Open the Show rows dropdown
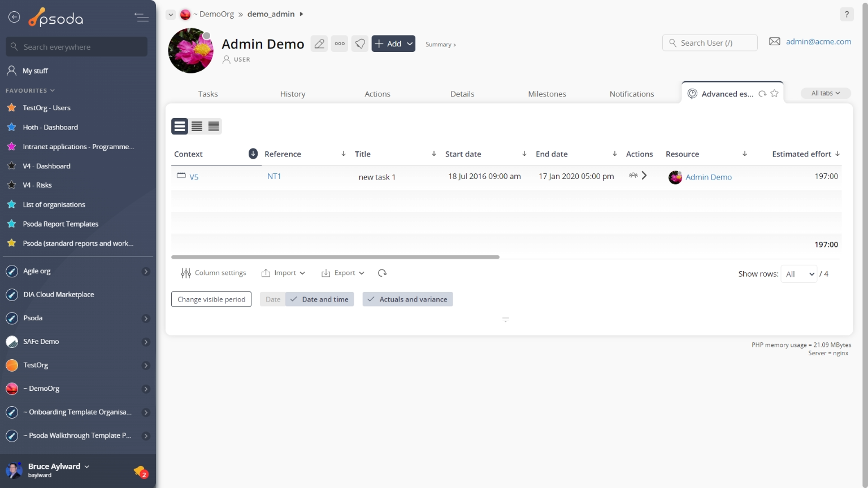This screenshot has height=488, width=868. click(799, 274)
